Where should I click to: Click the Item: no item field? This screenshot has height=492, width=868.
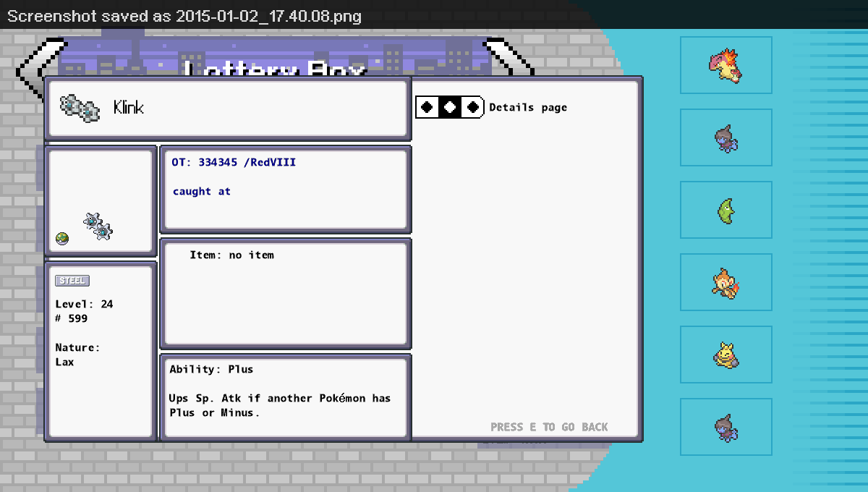231,255
